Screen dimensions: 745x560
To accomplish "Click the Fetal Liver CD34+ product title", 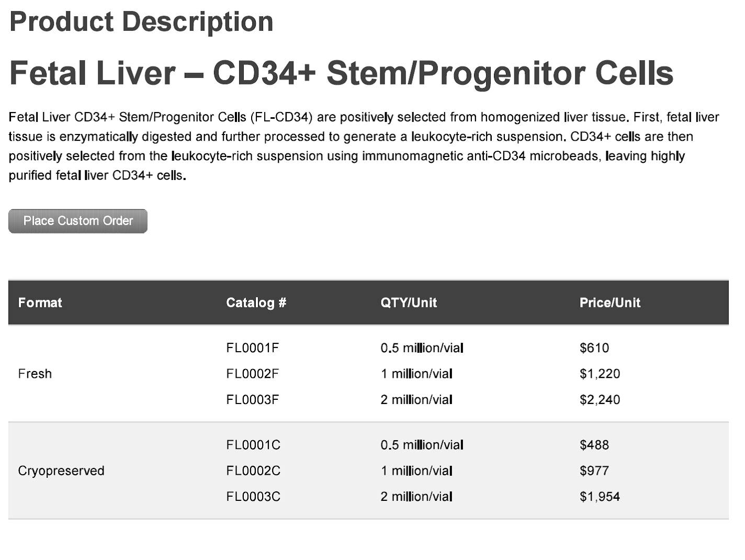I will coord(341,73).
